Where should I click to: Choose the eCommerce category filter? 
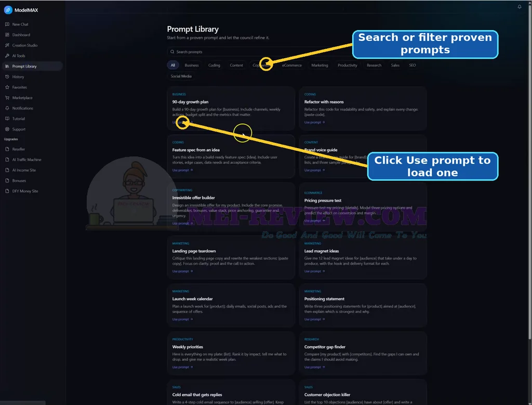292,65
